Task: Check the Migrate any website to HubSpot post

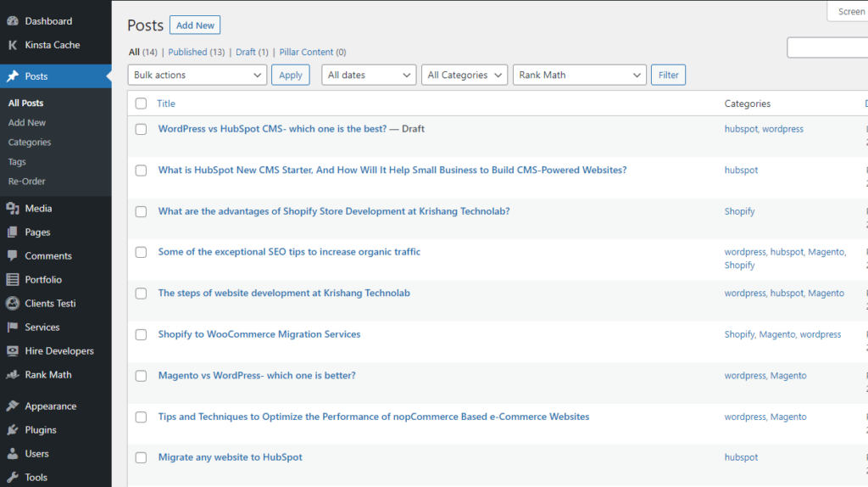Action: tap(142, 457)
